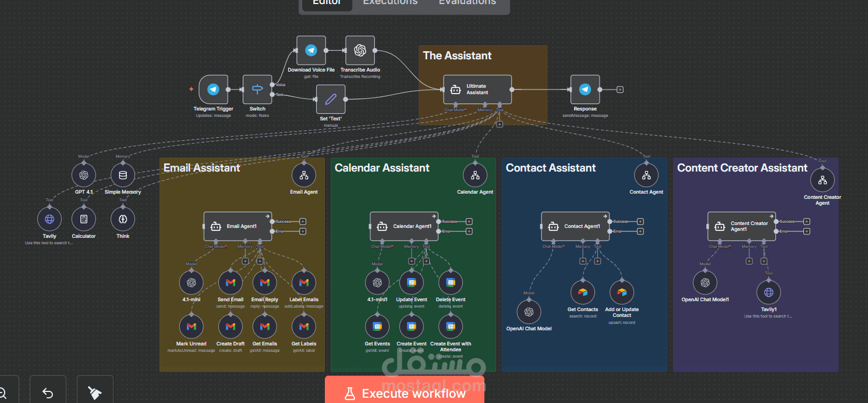Open Add or Update Contact node
This screenshot has height=403, width=868.
pos(622,293)
